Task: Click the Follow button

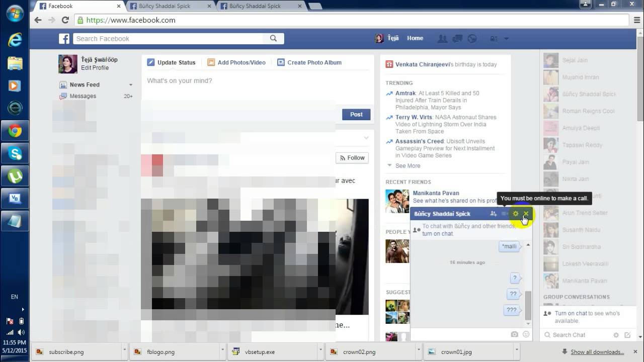Action: pos(352,158)
